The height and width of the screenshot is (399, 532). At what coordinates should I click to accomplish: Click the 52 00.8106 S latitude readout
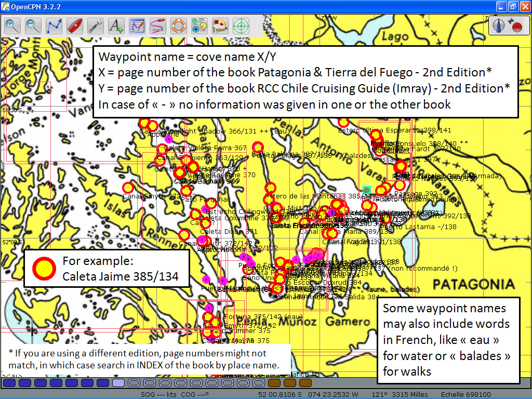[x=280, y=395]
